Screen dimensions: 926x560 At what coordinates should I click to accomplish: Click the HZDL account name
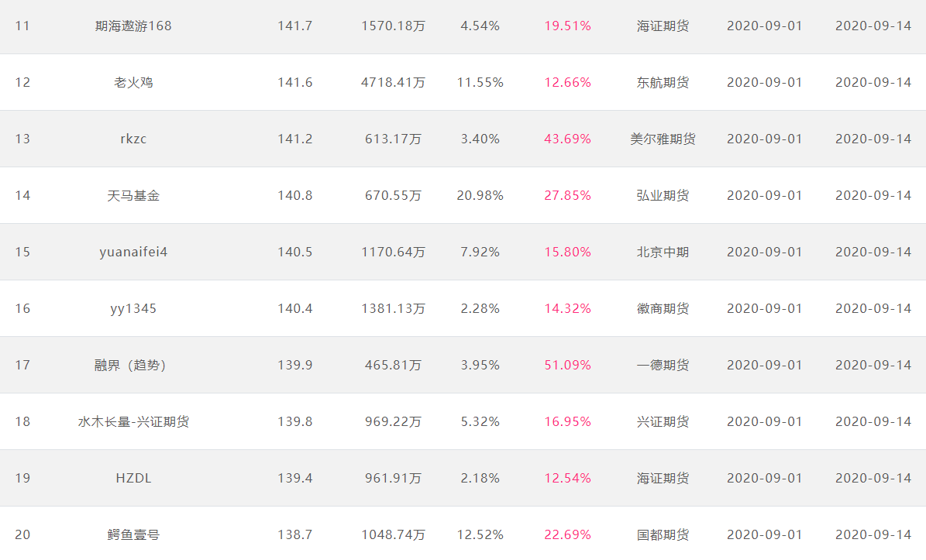click(x=133, y=478)
